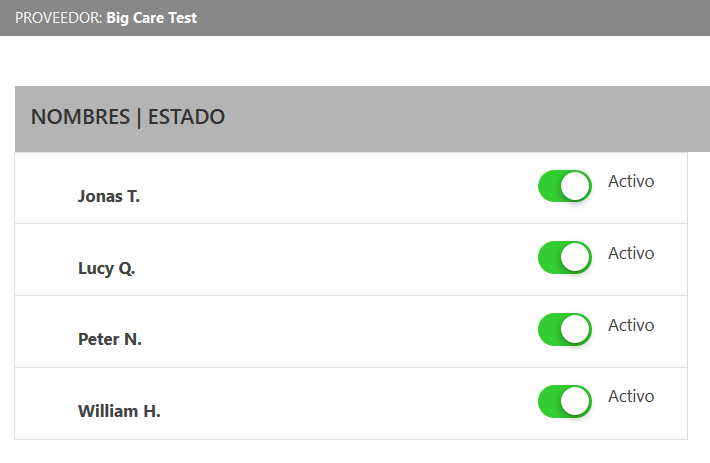The height and width of the screenshot is (463, 710).
Task: Select the Activo label next to Peter N.
Action: point(631,326)
